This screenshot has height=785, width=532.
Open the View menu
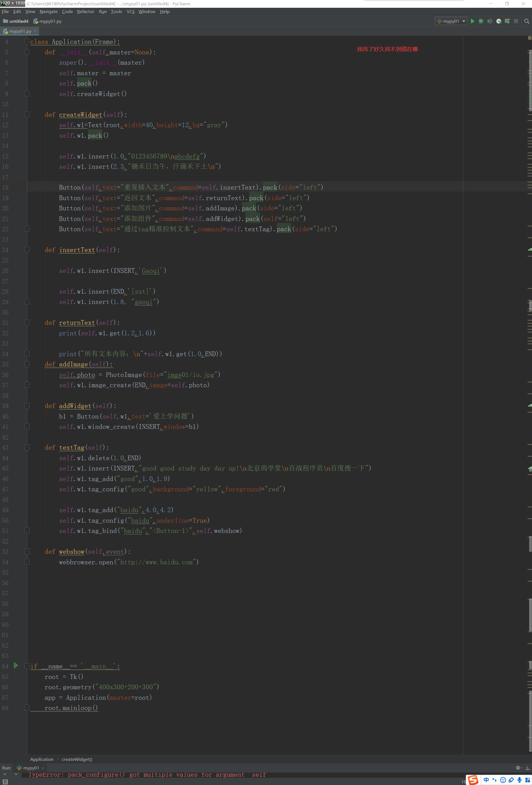[30, 11]
